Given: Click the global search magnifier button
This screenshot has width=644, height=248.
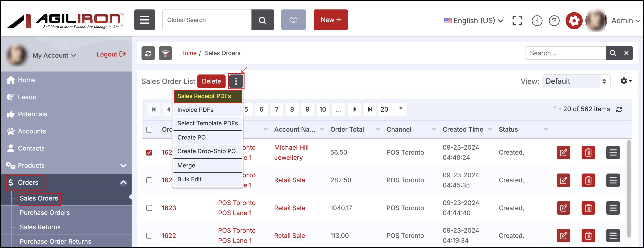Looking at the screenshot, I should pos(263,20).
